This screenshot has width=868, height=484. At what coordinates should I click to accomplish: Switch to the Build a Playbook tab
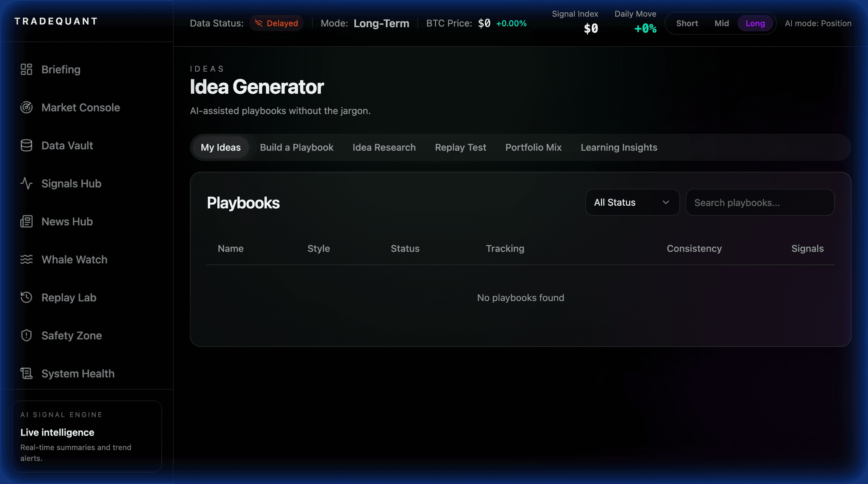click(296, 147)
